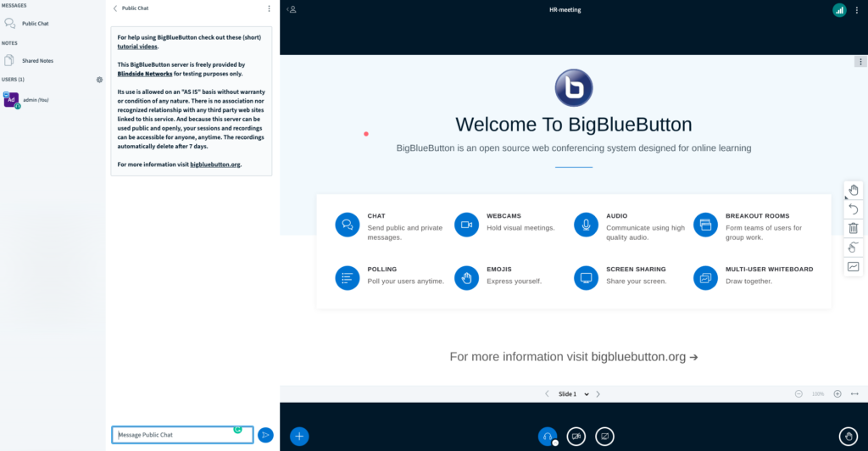This screenshot has width=868, height=451.
Task: Click the Webcams feature icon on slide
Action: (467, 225)
